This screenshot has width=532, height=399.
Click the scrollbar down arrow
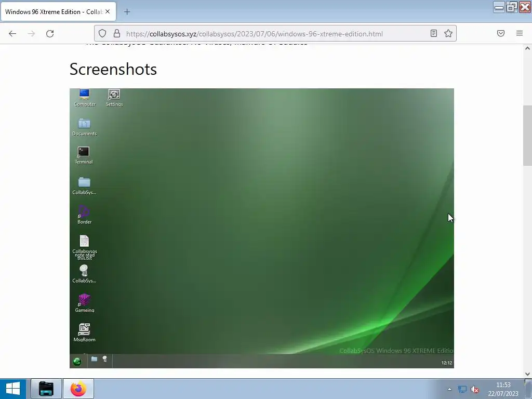pos(527,374)
